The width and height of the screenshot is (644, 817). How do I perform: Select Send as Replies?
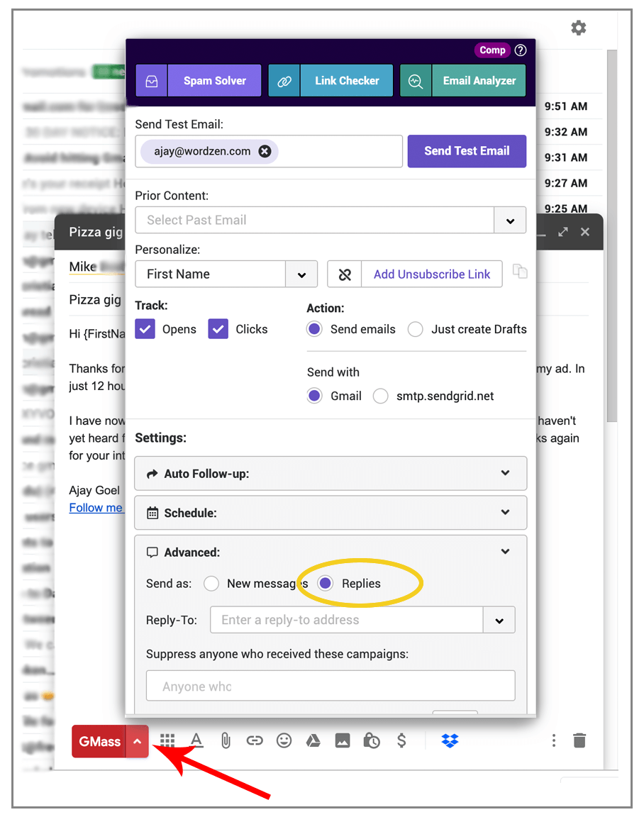pyautogui.click(x=325, y=584)
